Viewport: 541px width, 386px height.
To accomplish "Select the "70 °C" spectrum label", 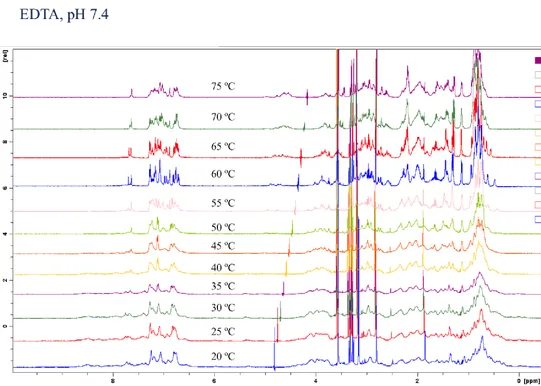I will pos(223,117).
